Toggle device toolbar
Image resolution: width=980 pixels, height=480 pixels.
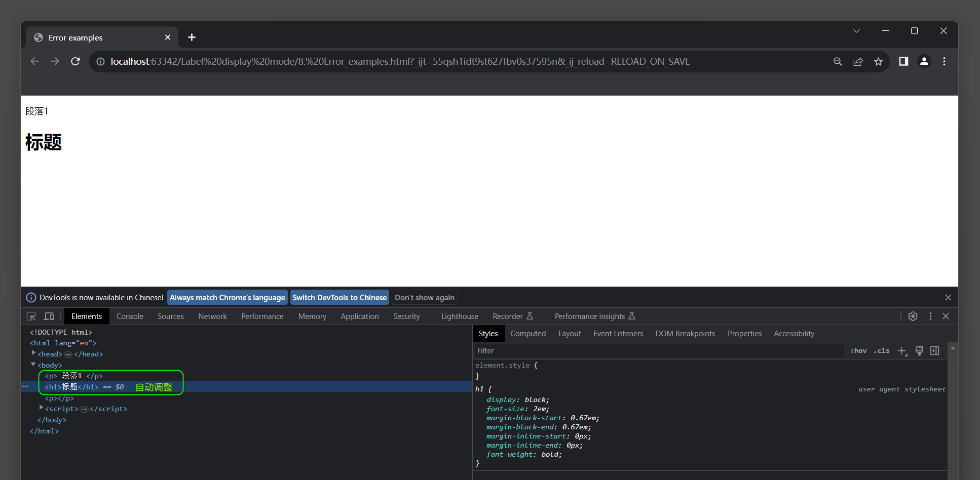click(49, 316)
